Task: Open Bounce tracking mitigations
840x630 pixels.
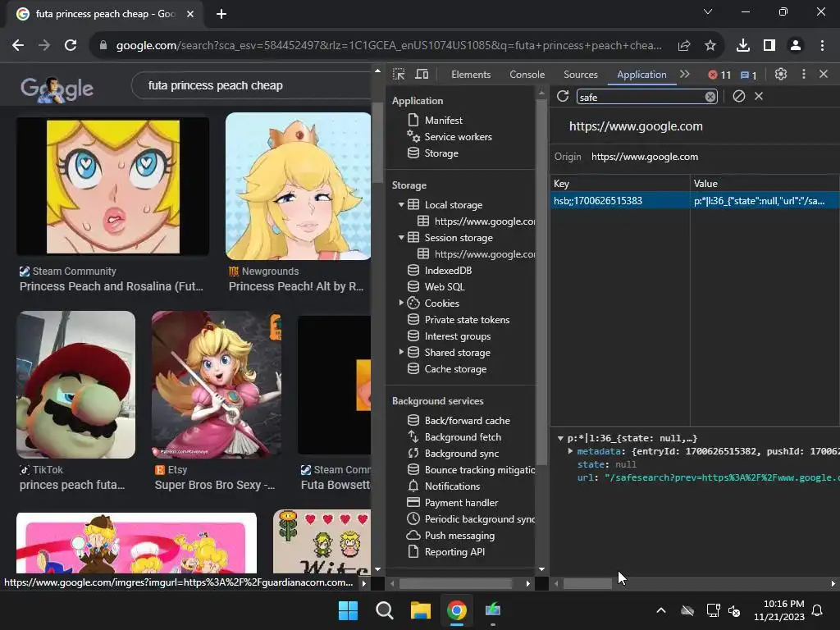Action: (479, 470)
